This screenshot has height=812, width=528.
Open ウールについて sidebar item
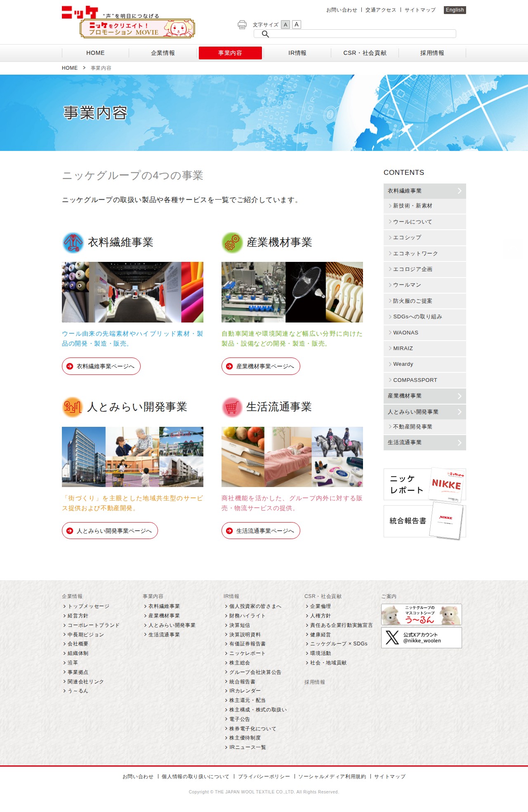tap(425, 222)
